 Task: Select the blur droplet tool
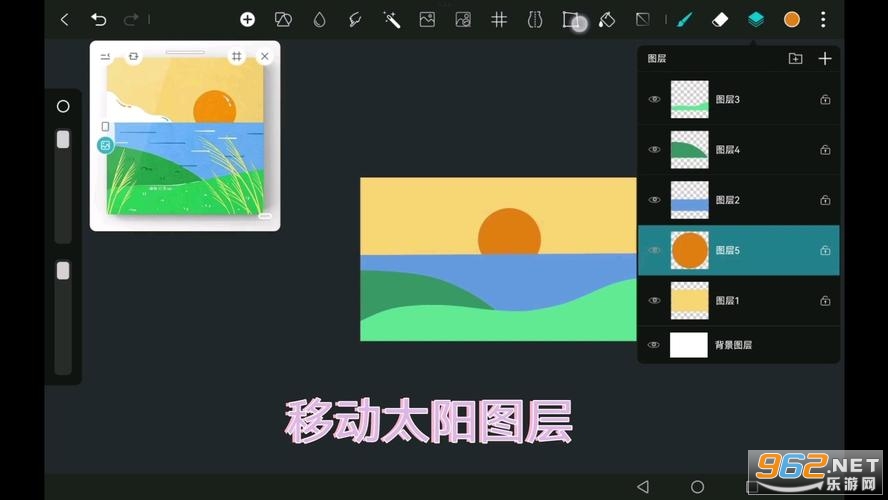point(319,20)
